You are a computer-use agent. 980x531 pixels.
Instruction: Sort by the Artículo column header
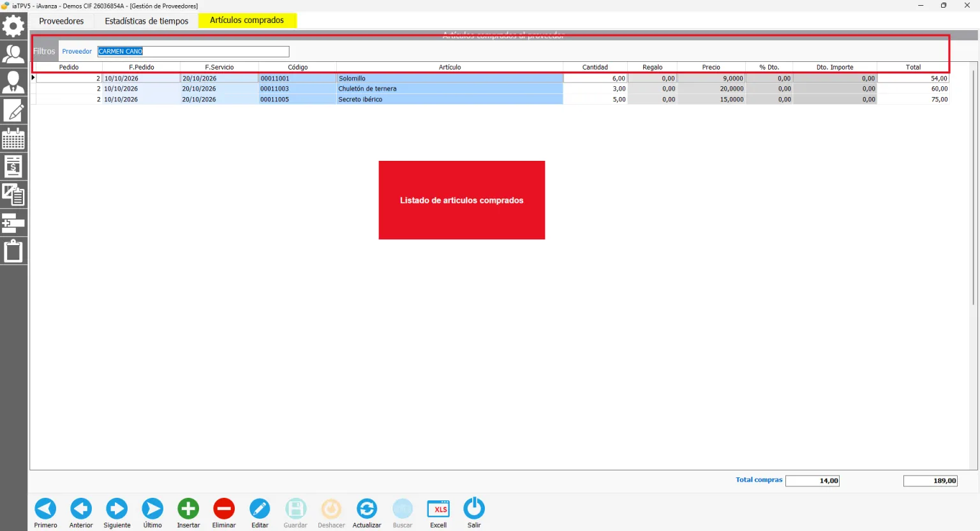click(x=450, y=67)
